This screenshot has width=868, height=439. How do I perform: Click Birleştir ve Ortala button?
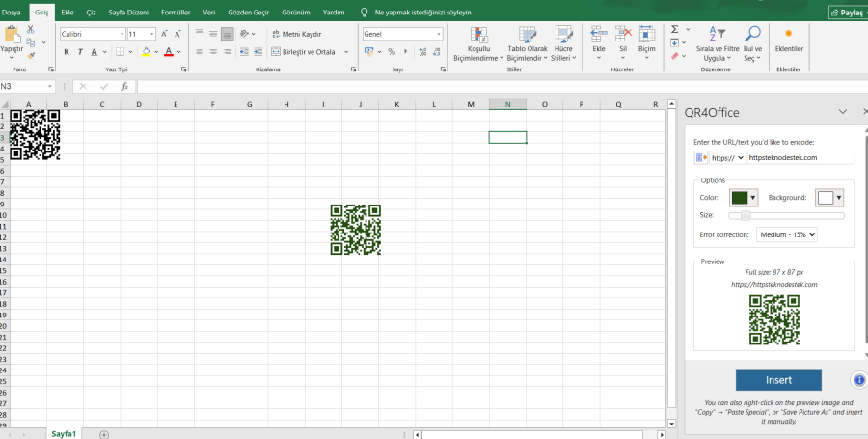pyautogui.click(x=304, y=52)
